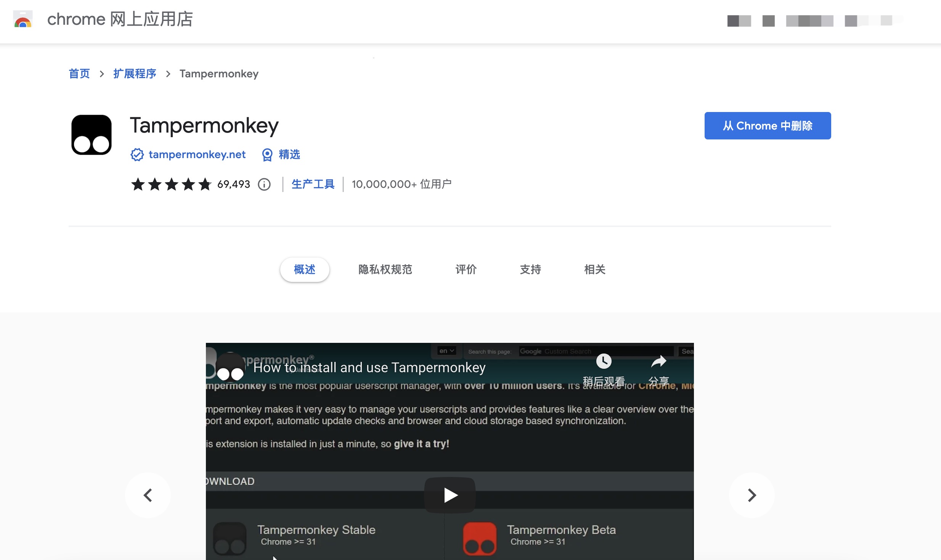Click the YouTube channel avatar in video

tap(230, 367)
